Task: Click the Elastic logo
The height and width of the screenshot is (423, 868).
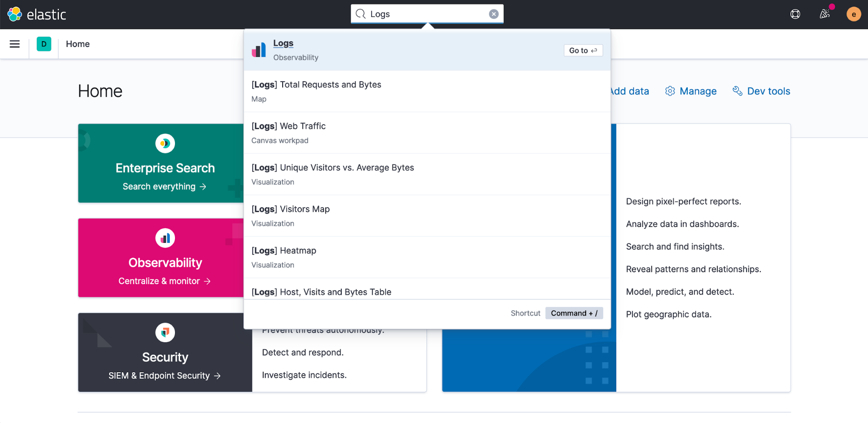Action: (x=36, y=14)
